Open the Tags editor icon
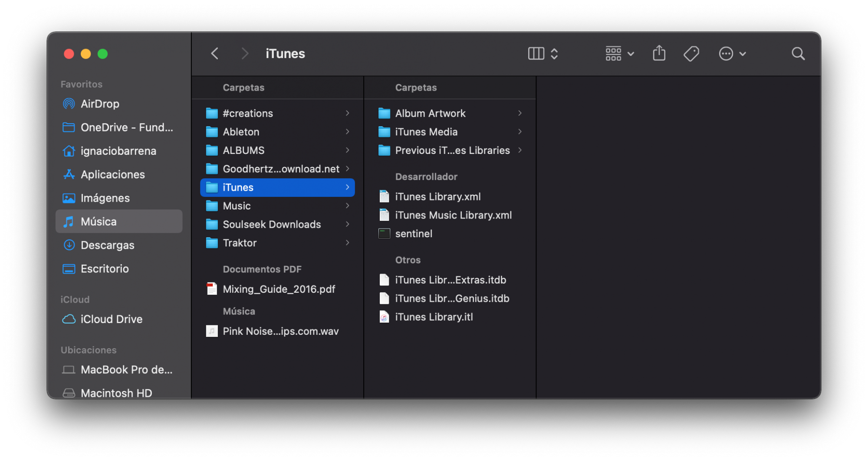The image size is (868, 461). coord(691,54)
